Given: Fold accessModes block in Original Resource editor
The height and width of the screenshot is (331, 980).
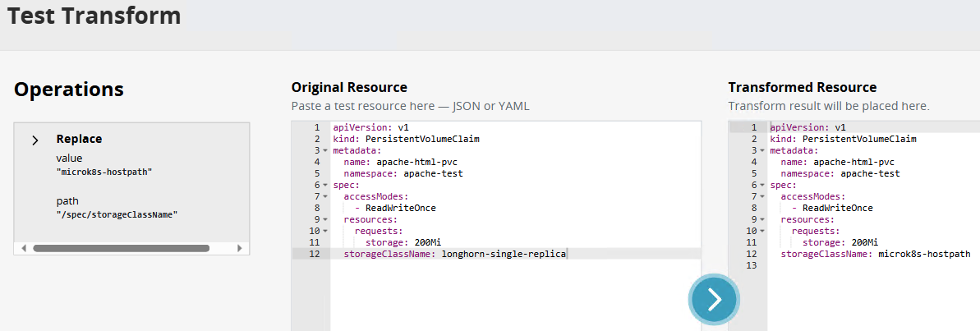Looking at the screenshot, I should [x=326, y=197].
